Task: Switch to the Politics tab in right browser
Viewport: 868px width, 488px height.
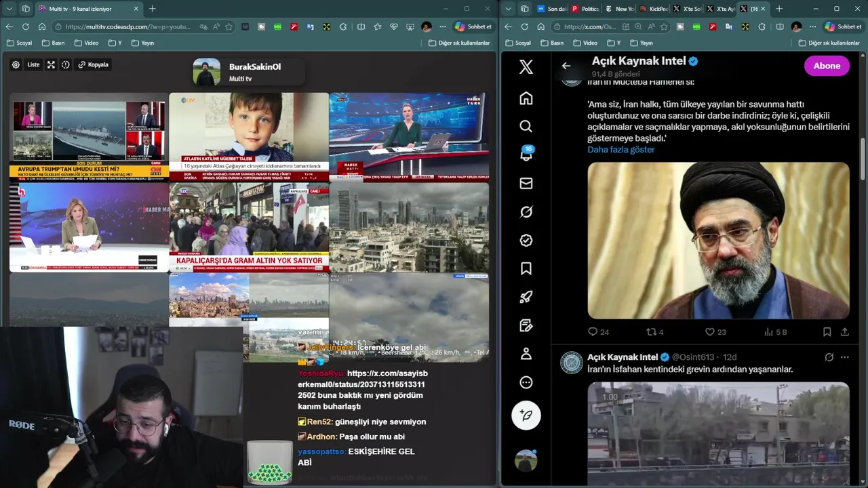Action: click(585, 9)
